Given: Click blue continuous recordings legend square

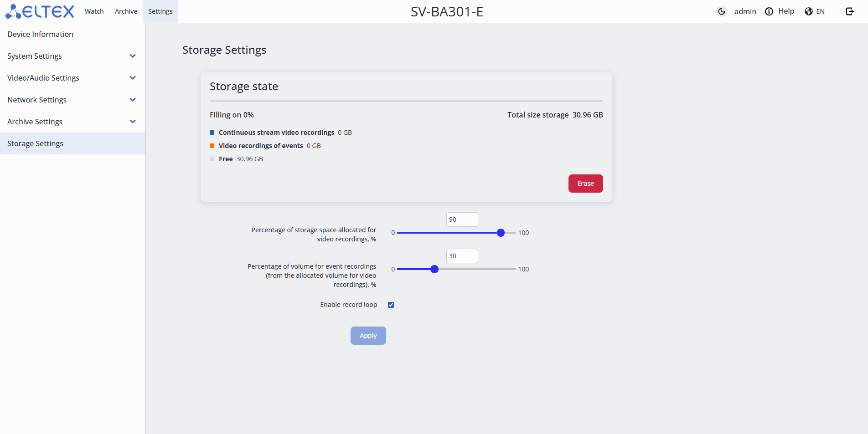Looking at the screenshot, I should pos(212,133).
